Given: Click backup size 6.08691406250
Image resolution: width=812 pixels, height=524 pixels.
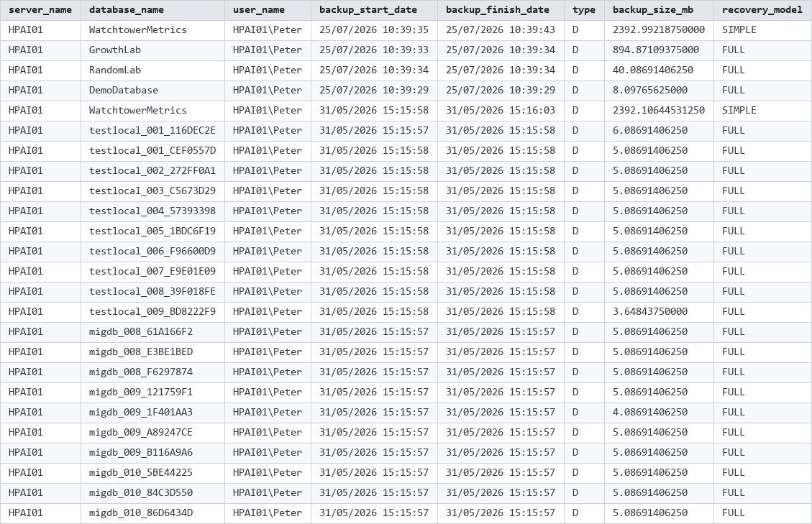Looking at the screenshot, I should tap(660, 131).
